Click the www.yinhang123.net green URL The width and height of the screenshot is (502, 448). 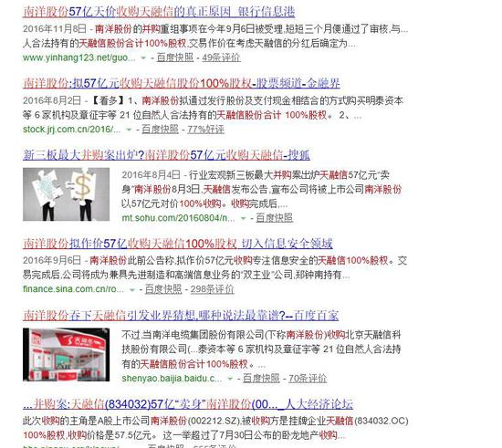[79, 57]
